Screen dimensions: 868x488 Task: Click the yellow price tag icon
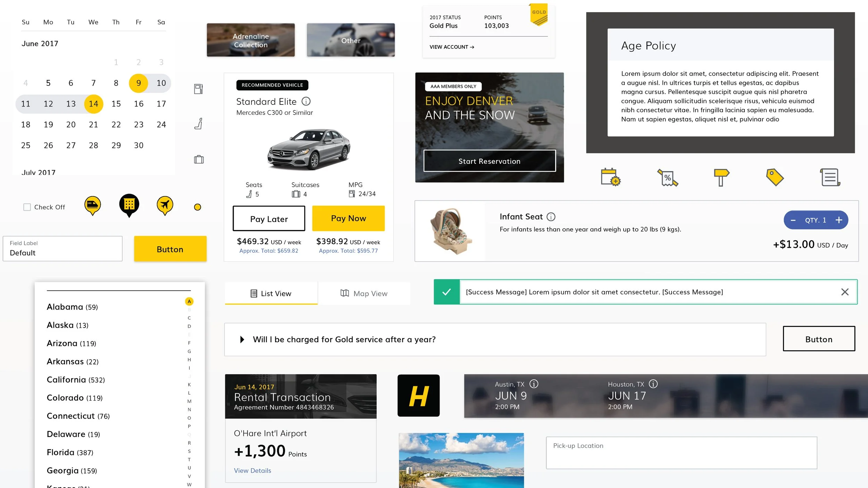click(775, 177)
